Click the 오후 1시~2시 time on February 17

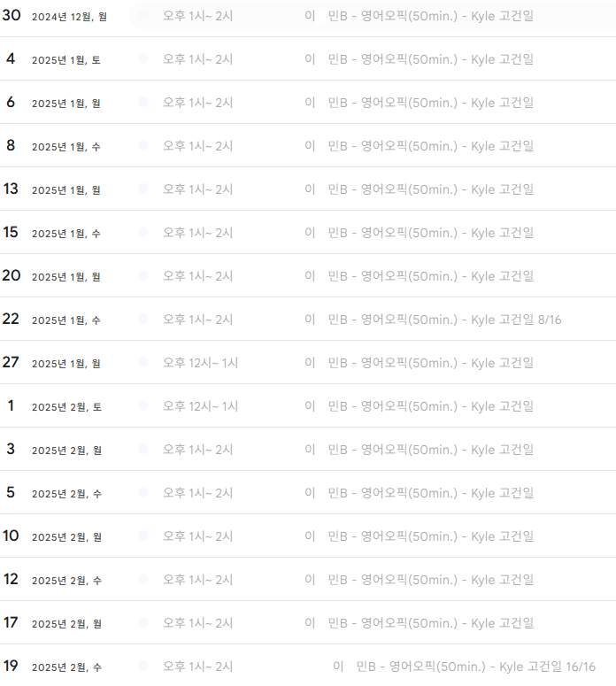197,623
